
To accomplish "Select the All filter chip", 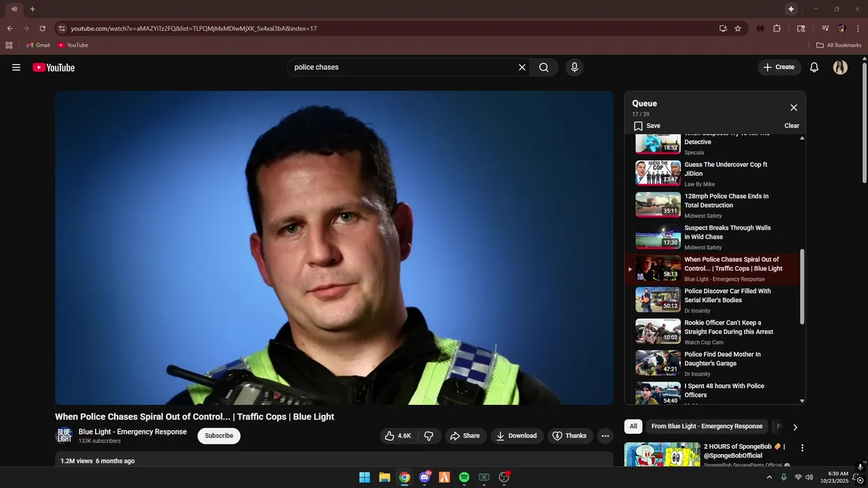I will pos(633,426).
